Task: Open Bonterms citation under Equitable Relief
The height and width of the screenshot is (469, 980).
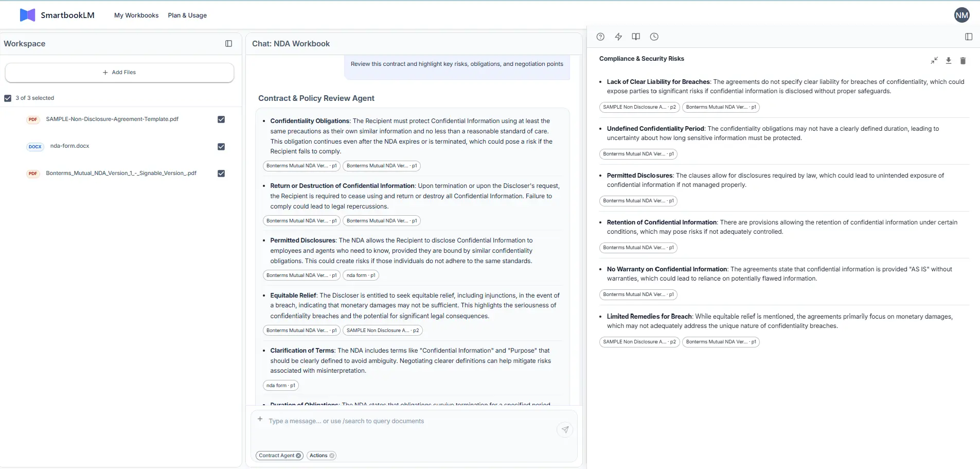Action: (301, 331)
